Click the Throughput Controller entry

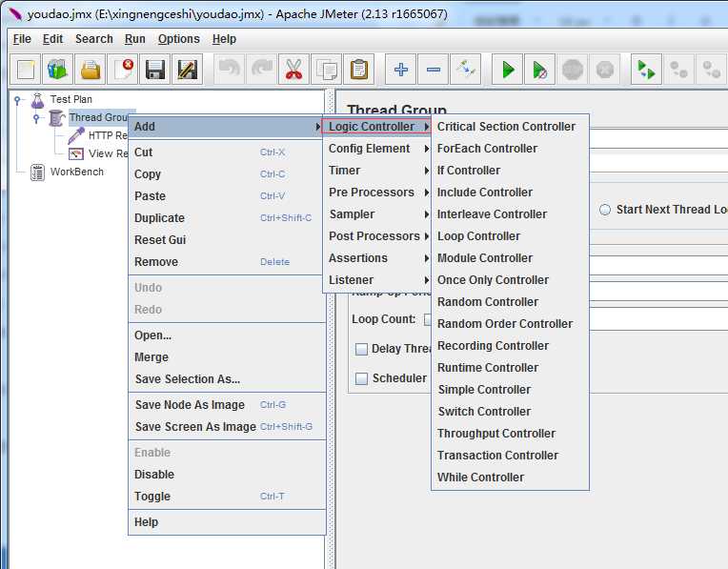click(510, 434)
